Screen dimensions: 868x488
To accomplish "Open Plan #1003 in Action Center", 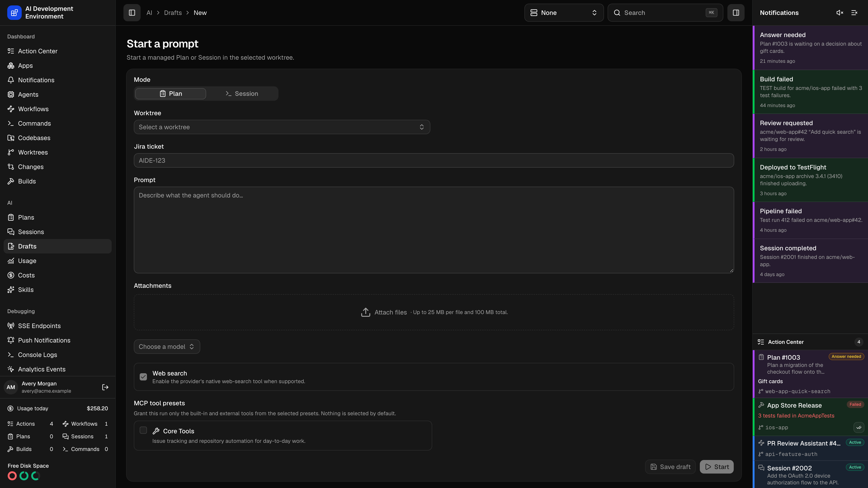I will point(810,374).
